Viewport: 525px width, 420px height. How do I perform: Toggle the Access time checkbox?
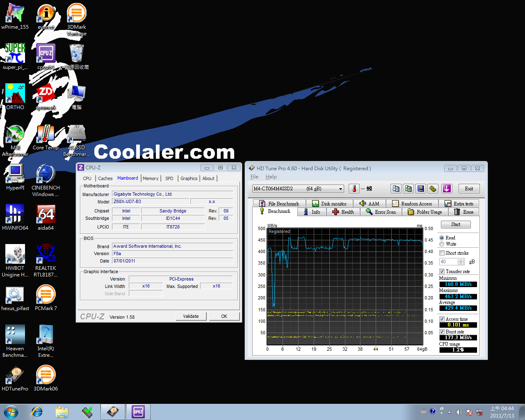click(442, 319)
